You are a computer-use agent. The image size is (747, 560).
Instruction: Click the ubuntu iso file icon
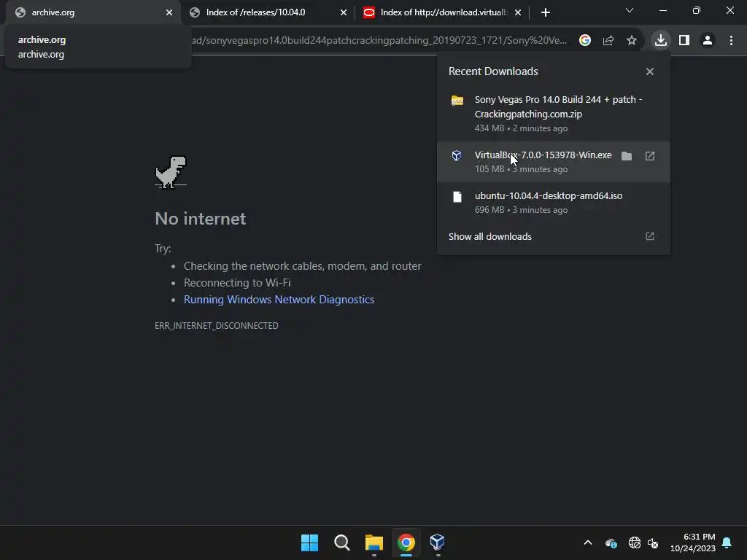(x=457, y=197)
